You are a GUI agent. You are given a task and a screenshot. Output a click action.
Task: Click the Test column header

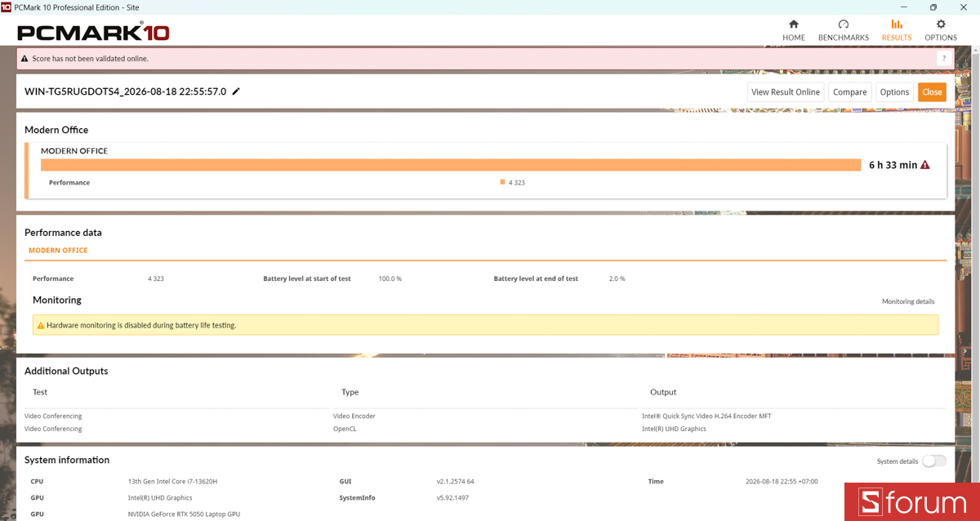(x=40, y=392)
